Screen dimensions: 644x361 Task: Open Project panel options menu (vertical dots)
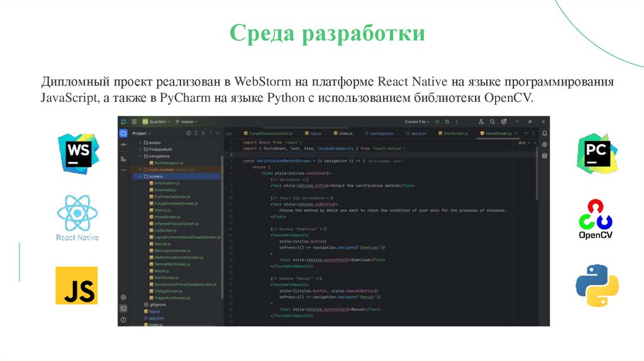(x=211, y=133)
